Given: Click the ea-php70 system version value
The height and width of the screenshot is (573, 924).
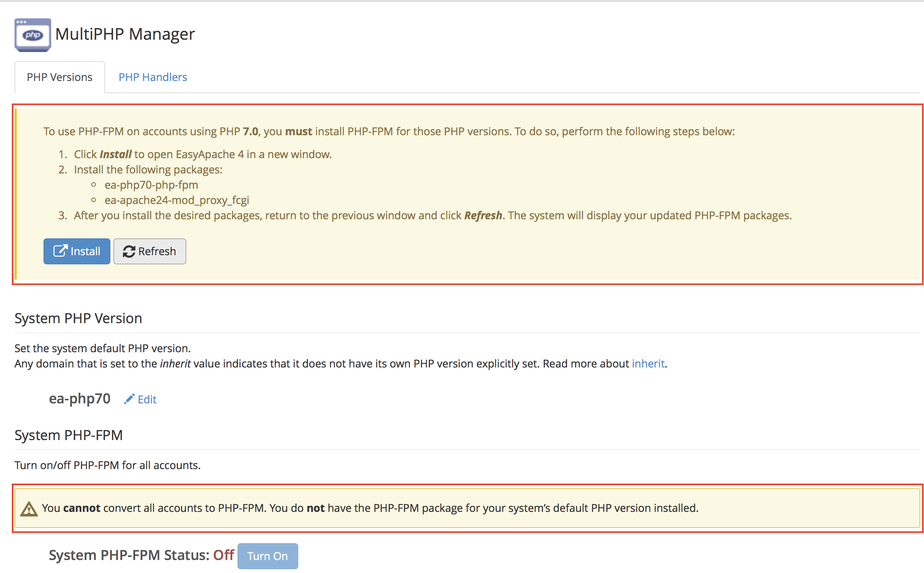Looking at the screenshot, I should coord(79,398).
